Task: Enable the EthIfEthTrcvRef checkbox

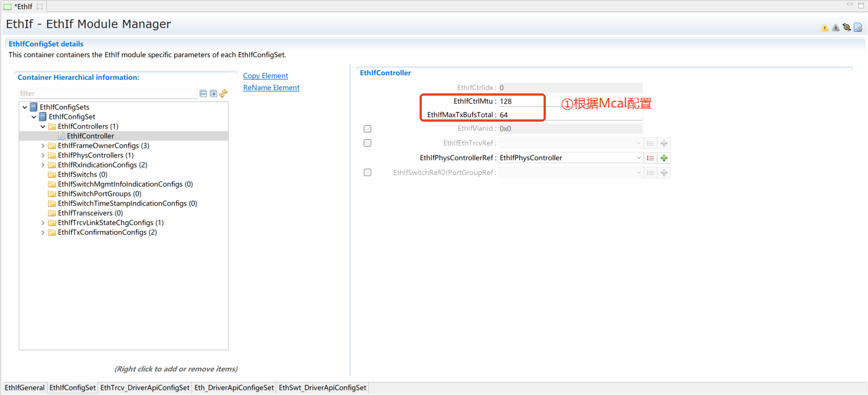Action: [367, 143]
